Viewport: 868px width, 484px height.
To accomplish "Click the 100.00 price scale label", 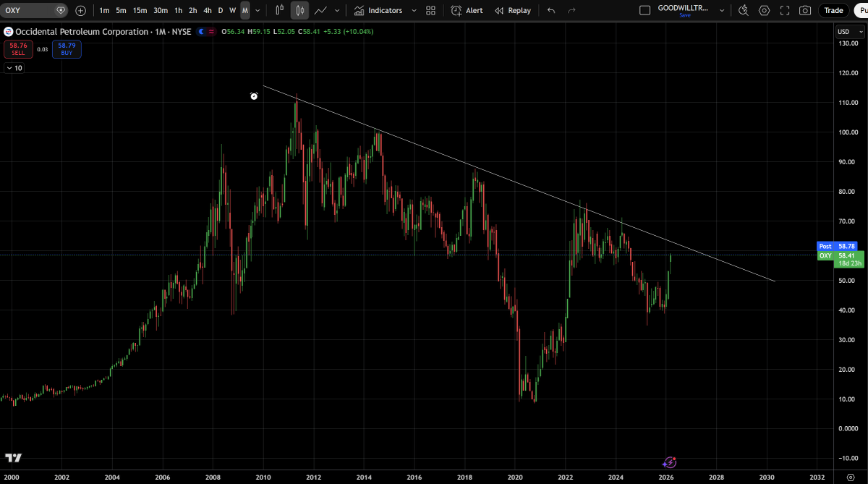I will 848,132.
